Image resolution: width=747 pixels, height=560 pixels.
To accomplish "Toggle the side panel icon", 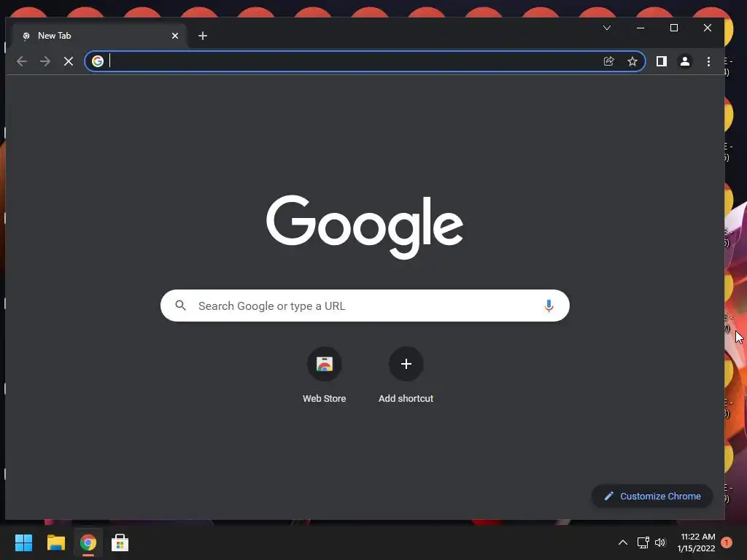I will [661, 61].
